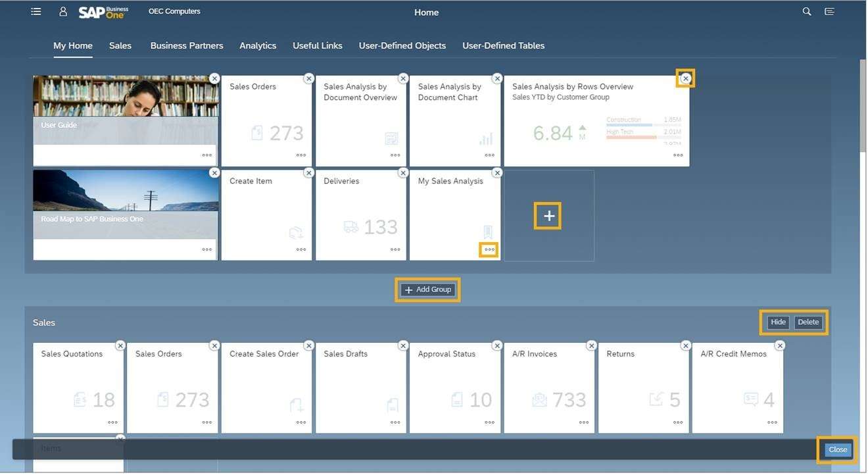Remove Sales Analysis by Rows Overview tile

686,78
